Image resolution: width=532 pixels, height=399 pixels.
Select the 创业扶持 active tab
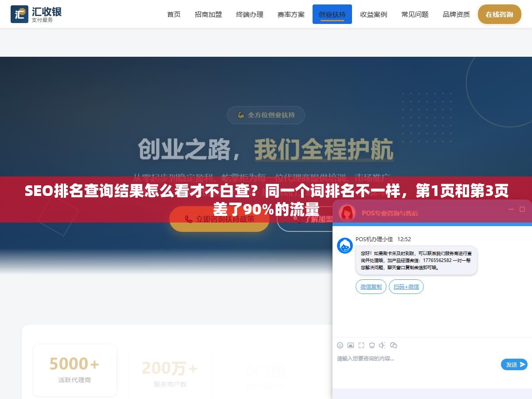pyautogui.click(x=332, y=14)
